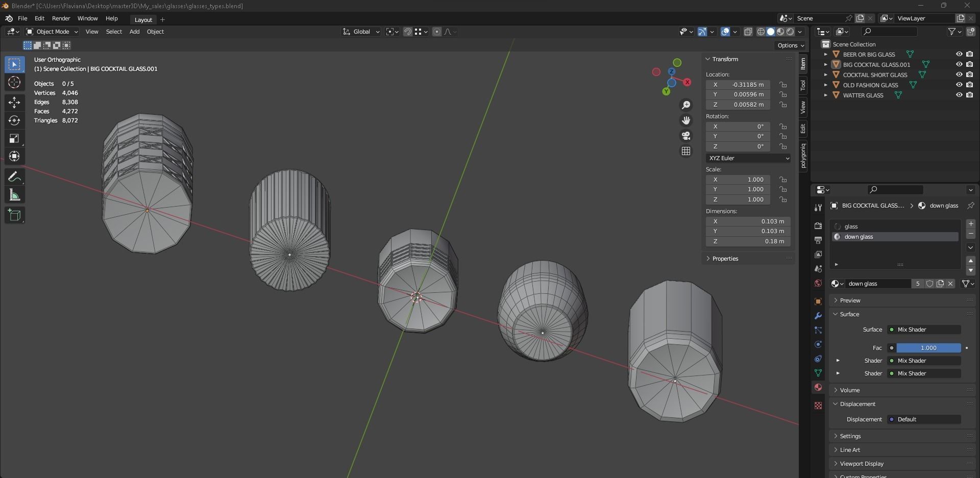This screenshot has width=980, height=478.
Task: Open the Object Mode dropdown
Action: (x=52, y=32)
